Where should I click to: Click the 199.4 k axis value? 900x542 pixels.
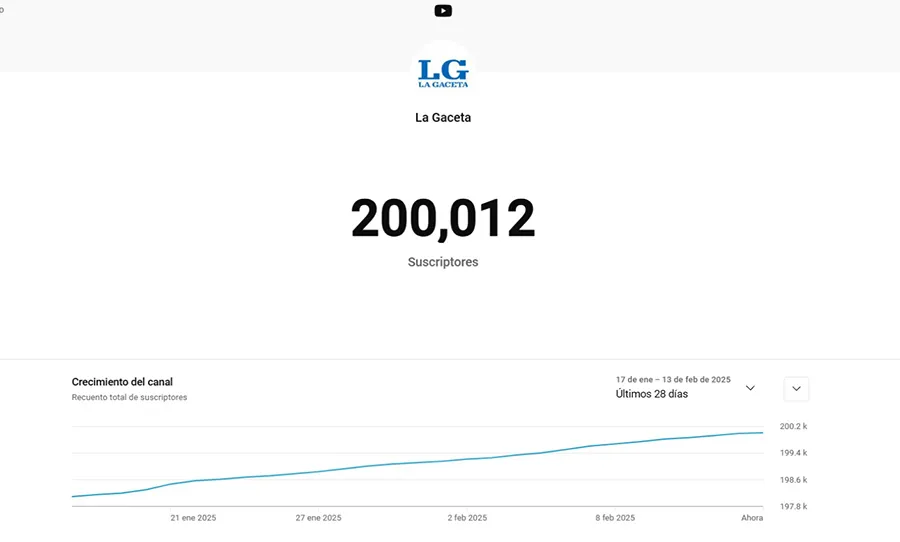[x=793, y=453]
